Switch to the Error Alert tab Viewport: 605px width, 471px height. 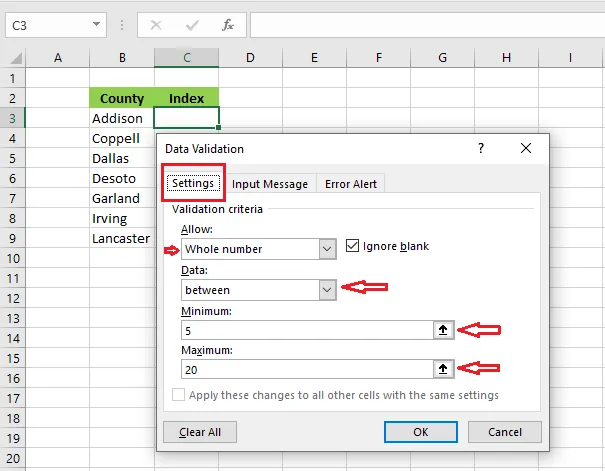coord(351,184)
